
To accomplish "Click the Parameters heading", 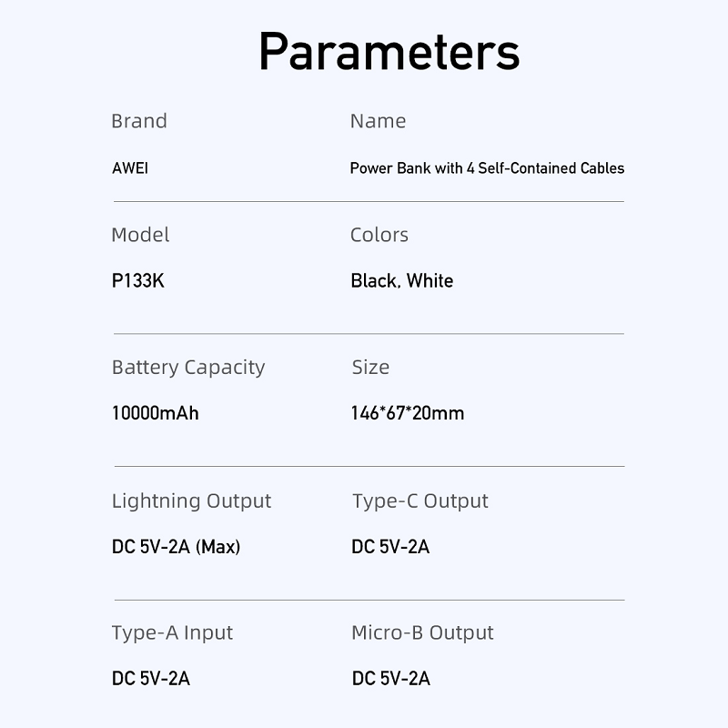I will (x=389, y=52).
